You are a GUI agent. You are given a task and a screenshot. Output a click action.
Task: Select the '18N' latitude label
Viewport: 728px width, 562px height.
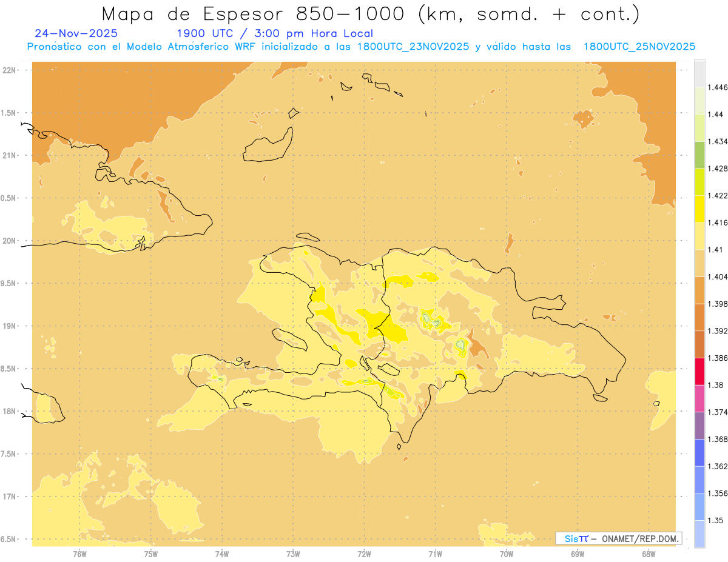(8, 411)
